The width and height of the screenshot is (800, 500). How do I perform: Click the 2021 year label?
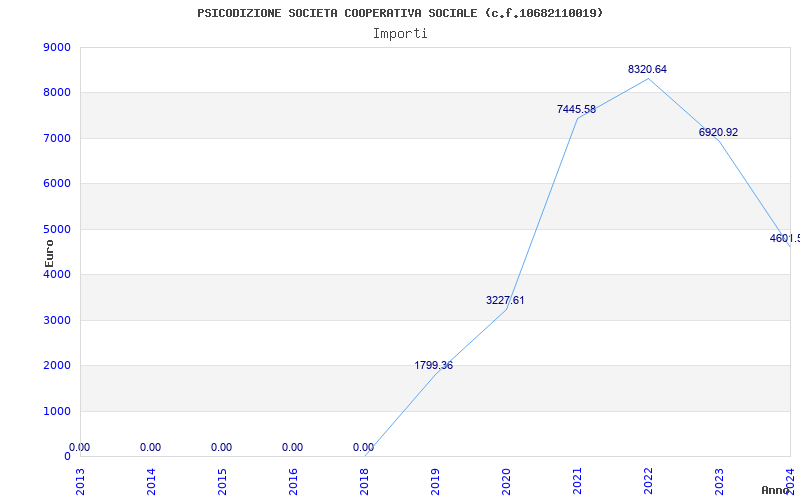tap(577, 480)
